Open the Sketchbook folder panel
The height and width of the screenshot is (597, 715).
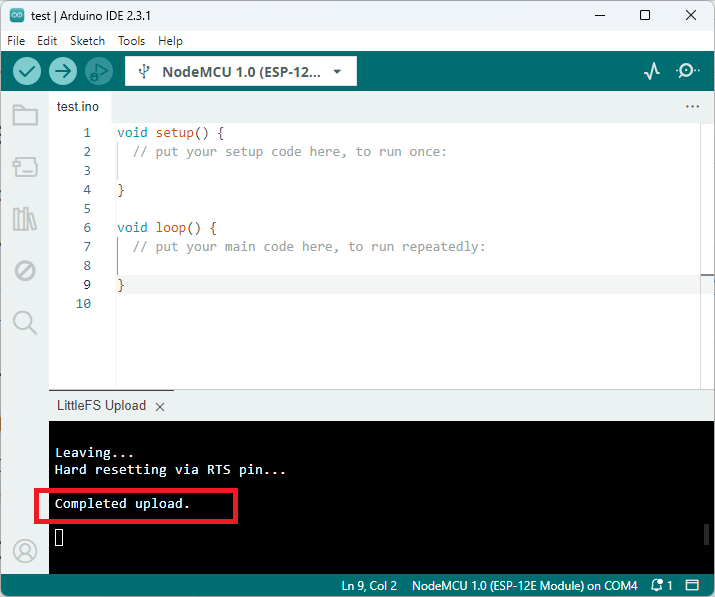coord(25,115)
